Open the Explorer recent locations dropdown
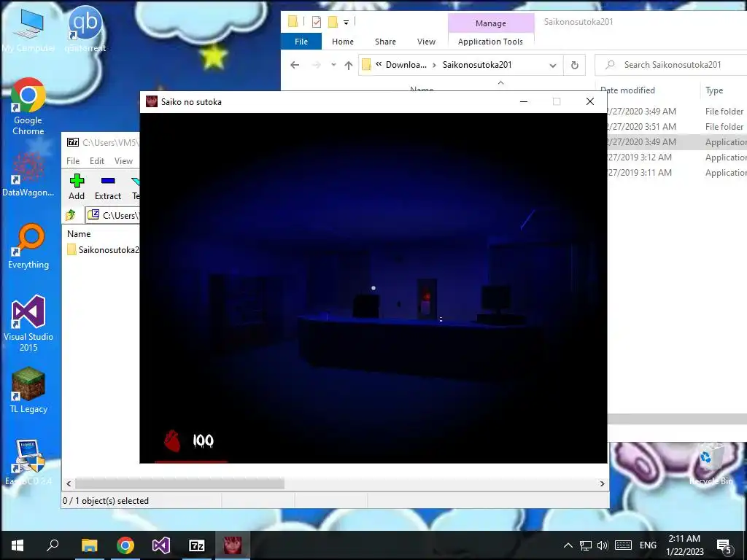Screen dimensions: 747x560 click(333, 65)
